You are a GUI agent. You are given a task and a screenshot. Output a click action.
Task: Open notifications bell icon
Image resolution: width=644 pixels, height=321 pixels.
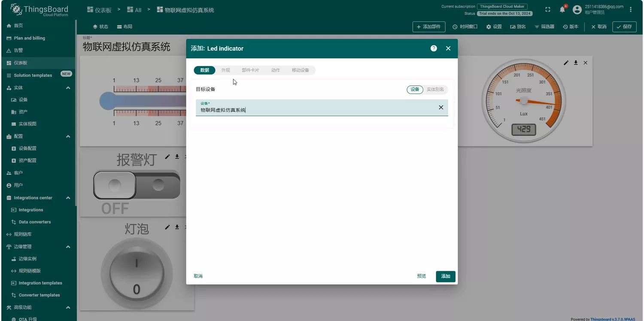(x=562, y=9)
